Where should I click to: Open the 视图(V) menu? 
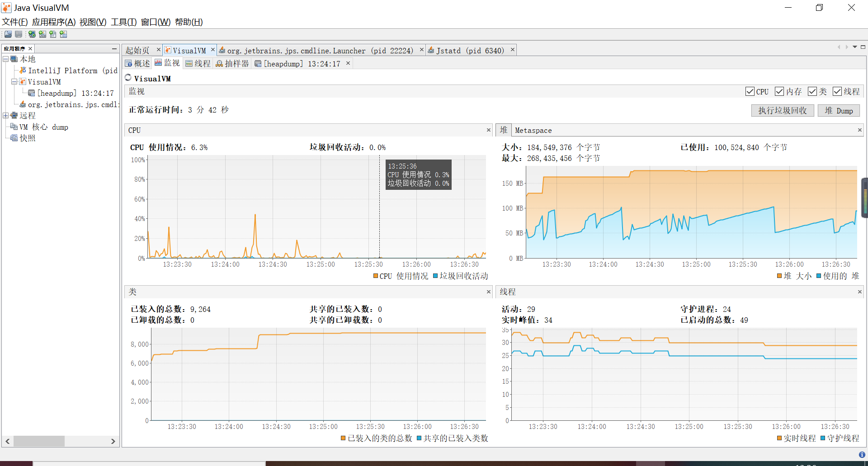(93, 22)
